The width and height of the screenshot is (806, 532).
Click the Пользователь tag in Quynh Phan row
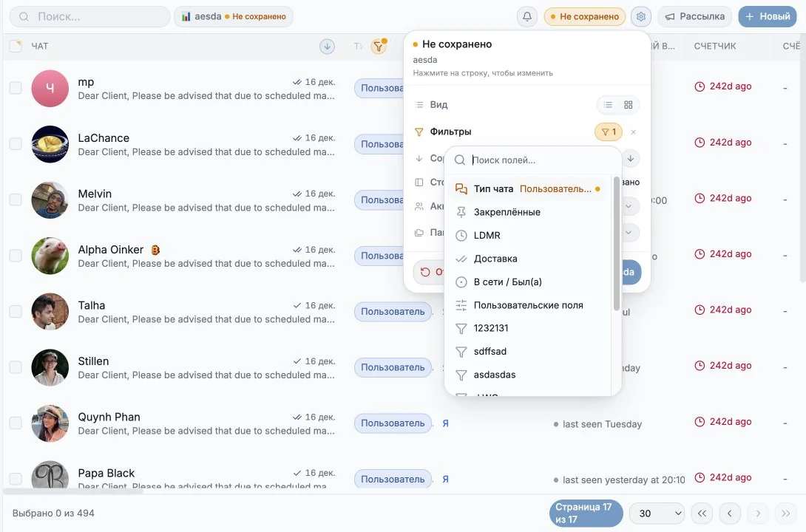(393, 423)
